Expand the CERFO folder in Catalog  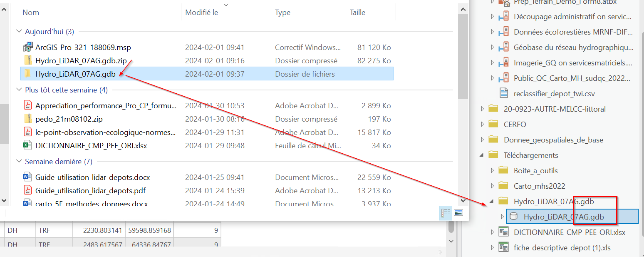[x=481, y=124]
